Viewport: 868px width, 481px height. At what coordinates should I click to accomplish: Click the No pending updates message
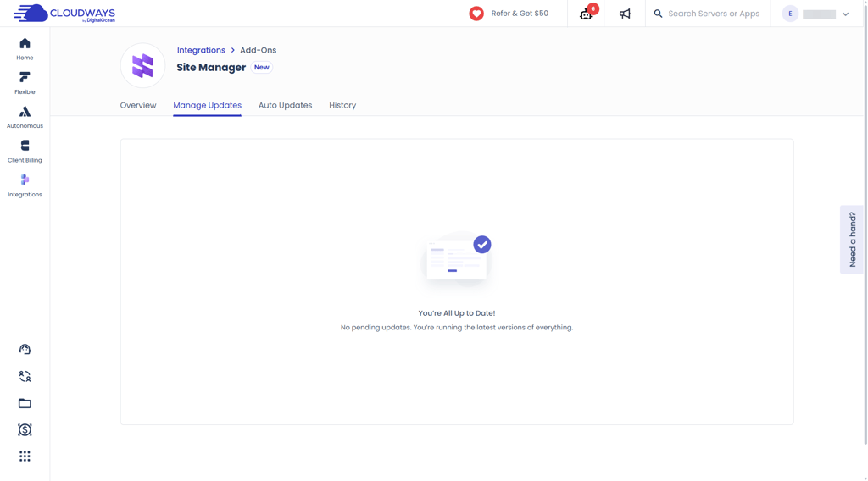pyautogui.click(x=457, y=328)
